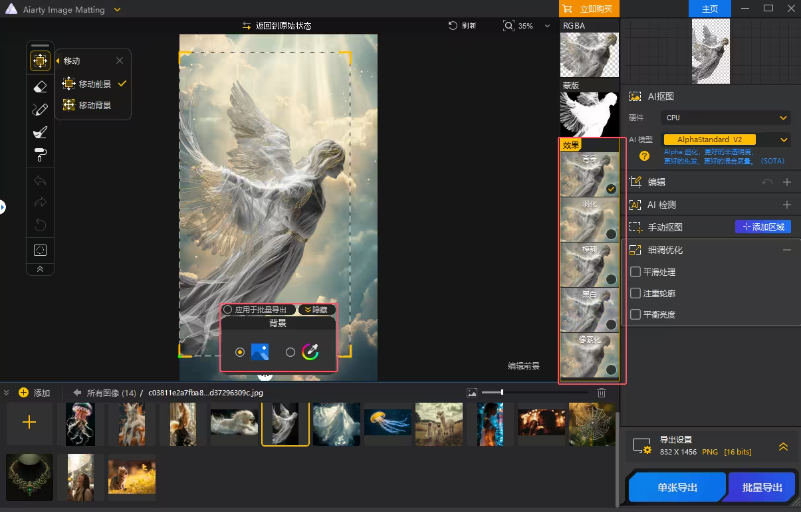Enable the 平滑处理 checkbox
The height and width of the screenshot is (512, 801).
635,271
